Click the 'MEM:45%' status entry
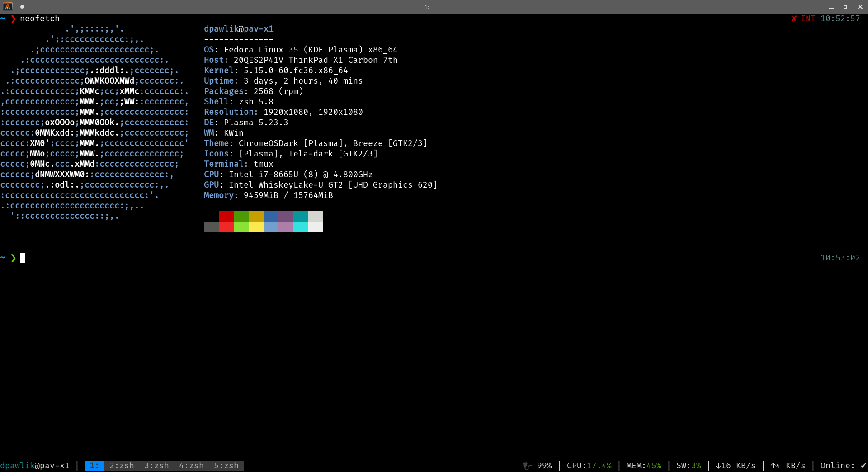 pyautogui.click(x=644, y=466)
